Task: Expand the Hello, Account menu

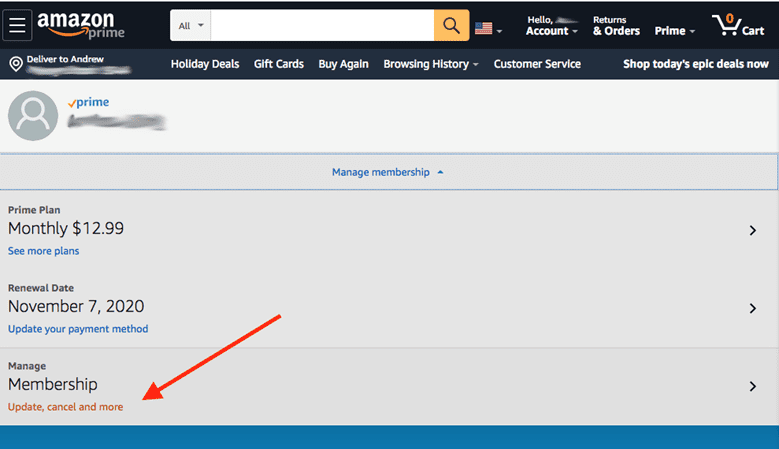Action: pos(552,25)
